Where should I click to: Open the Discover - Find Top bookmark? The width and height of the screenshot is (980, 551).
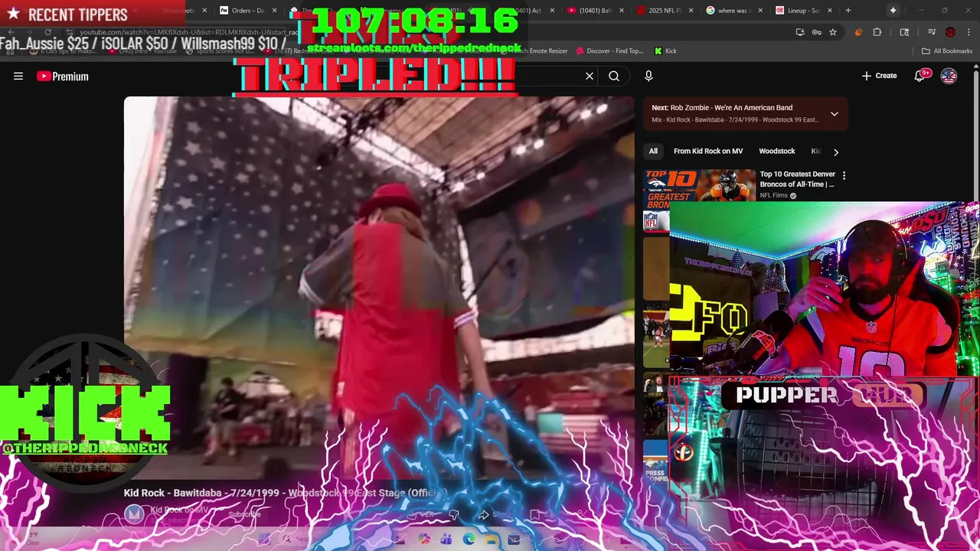coord(609,51)
